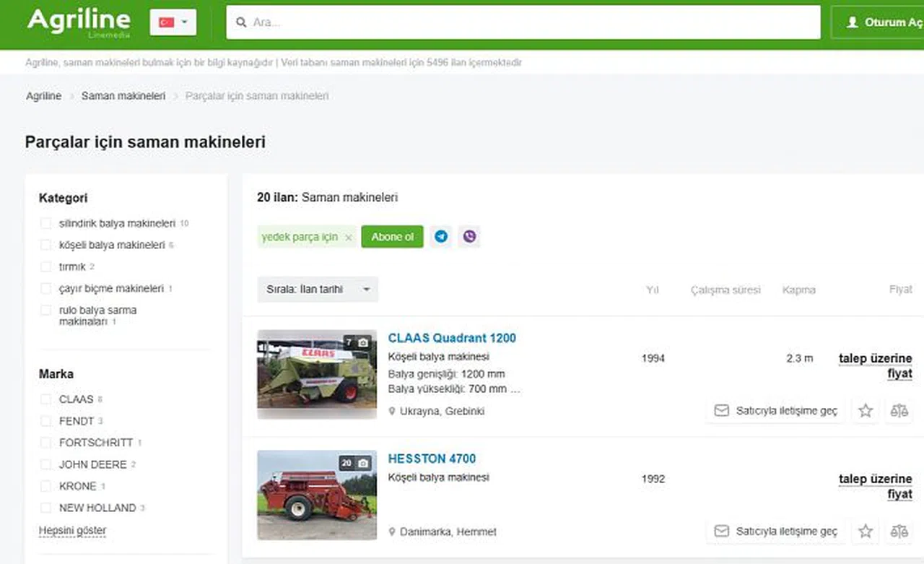Click the 'Ara...' search field
This screenshot has width=924, height=564.
coord(523,22)
